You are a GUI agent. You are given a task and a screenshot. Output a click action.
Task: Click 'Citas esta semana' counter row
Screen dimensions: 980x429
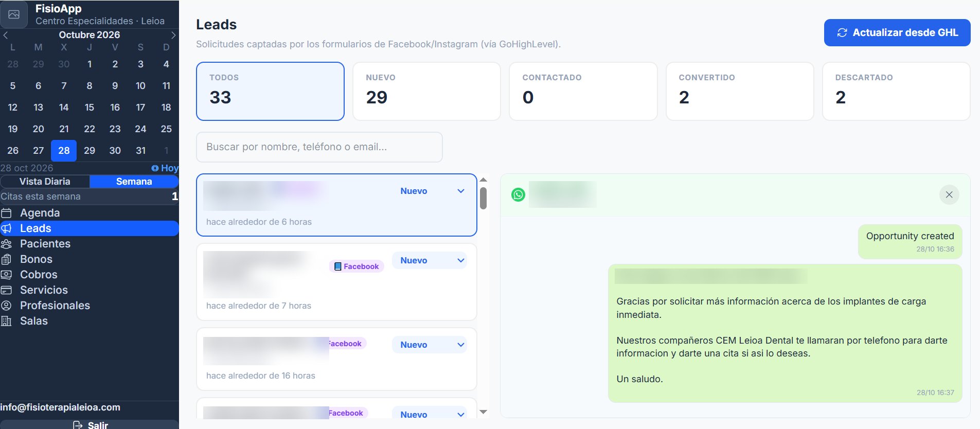coord(90,196)
